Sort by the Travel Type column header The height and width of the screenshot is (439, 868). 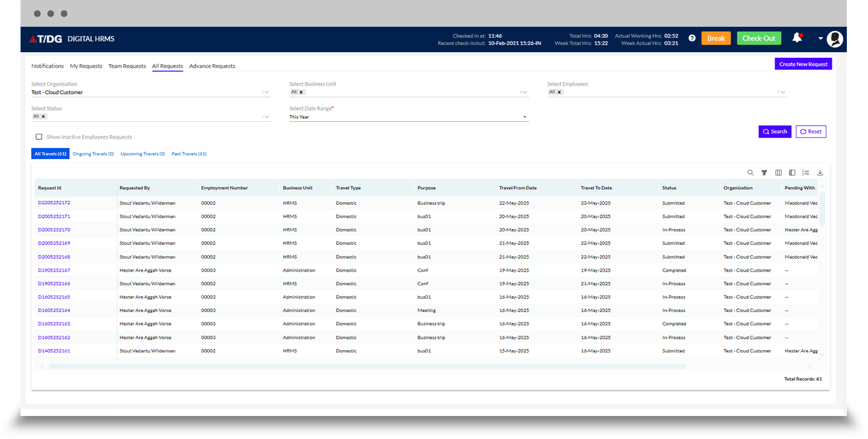[x=374, y=188]
